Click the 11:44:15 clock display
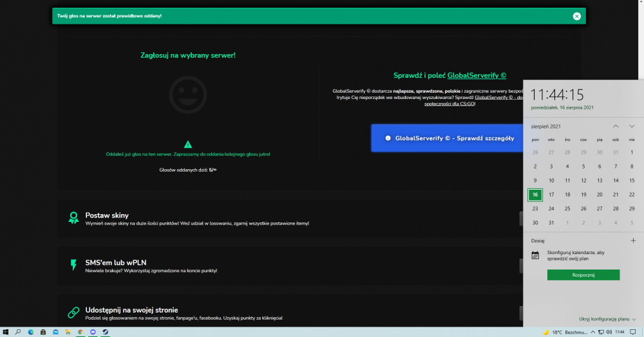 click(x=557, y=95)
